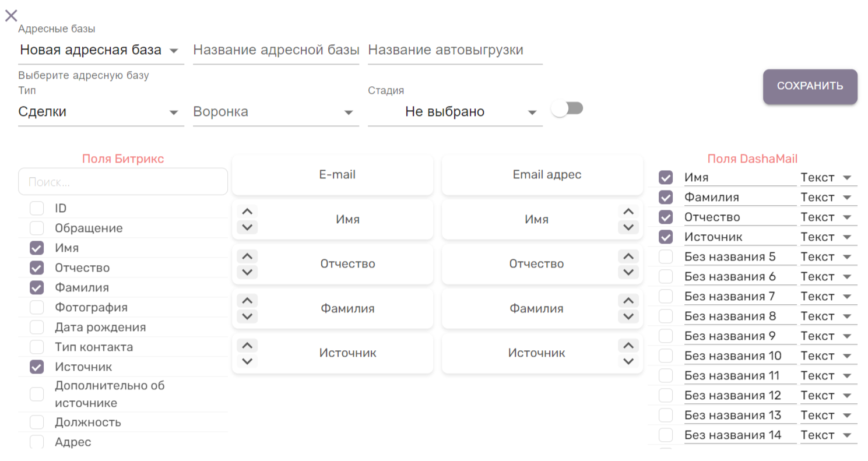Click the Сохранить button
This screenshot has width=868, height=461.
click(810, 86)
